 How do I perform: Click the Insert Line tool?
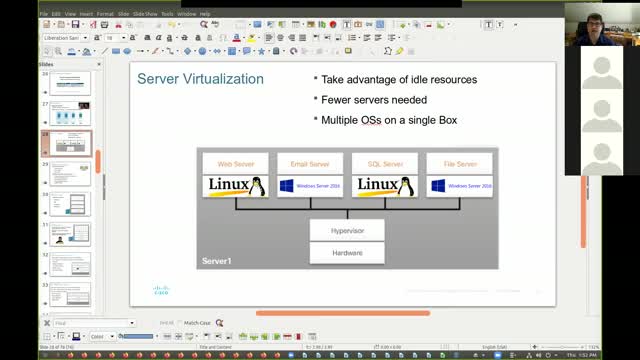coord(105,51)
